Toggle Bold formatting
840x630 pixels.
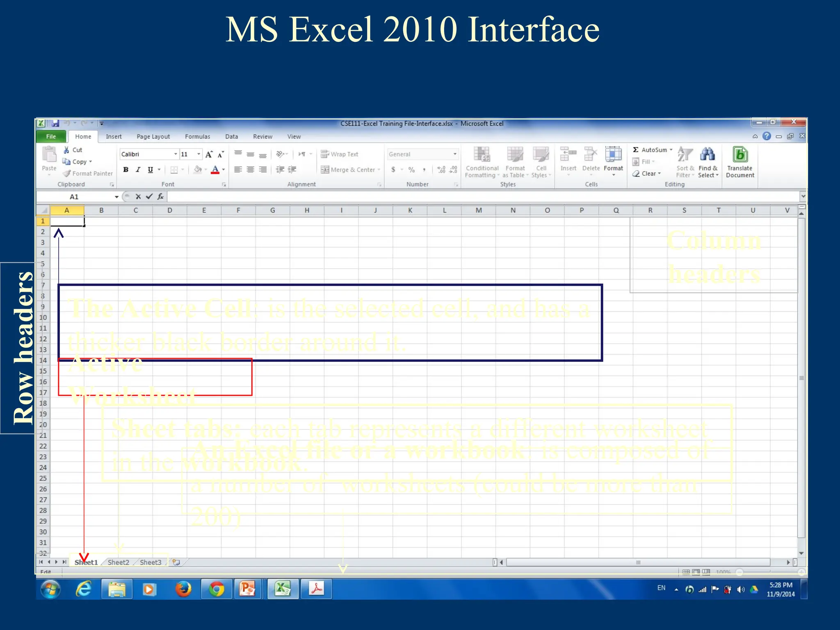(126, 170)
